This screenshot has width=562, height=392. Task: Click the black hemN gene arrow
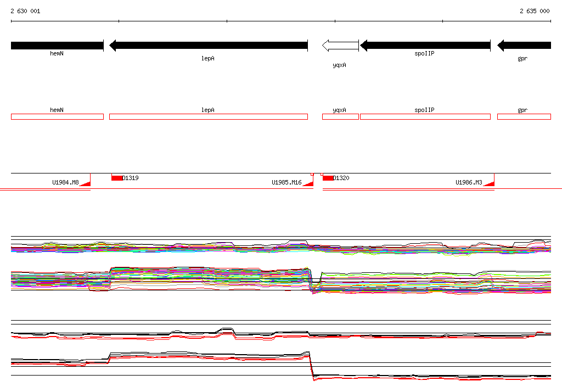(57, 46)
